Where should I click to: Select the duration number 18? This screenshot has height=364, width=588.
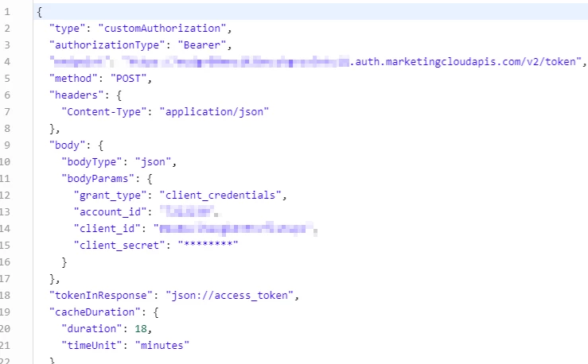tap(141, 329)
